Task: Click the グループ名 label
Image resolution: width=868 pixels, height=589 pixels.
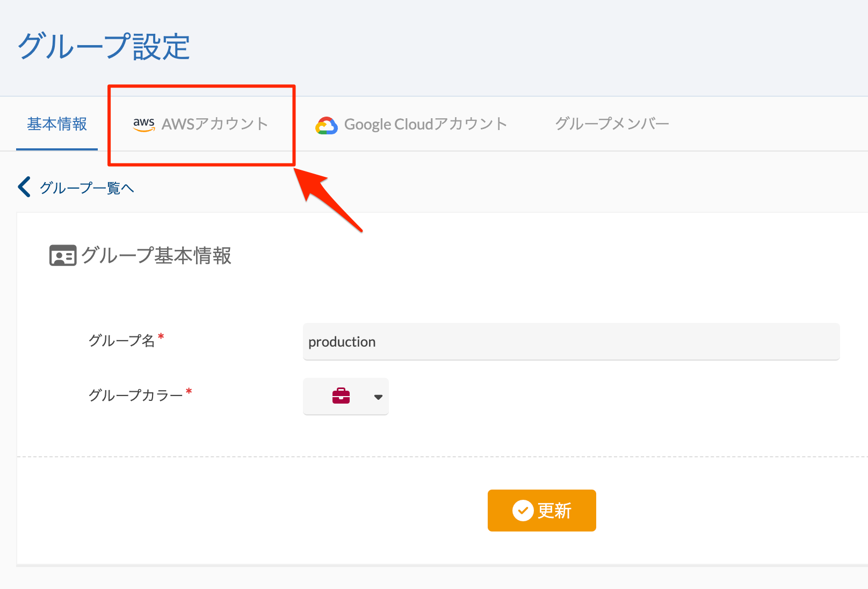Action: 122,341
